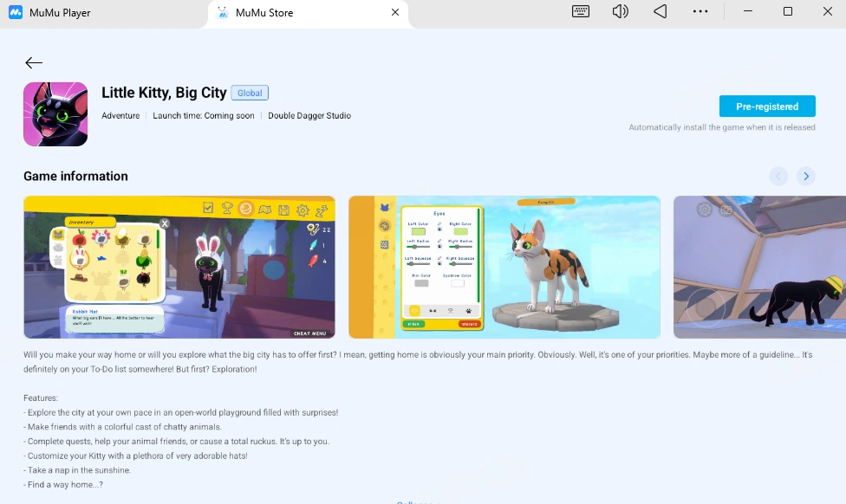Click the Launch time: Coming soon text
The image size is (846, 504).
(204, 115)
